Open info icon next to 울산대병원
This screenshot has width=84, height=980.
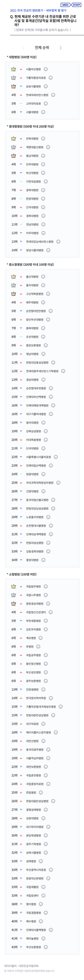pyautogui.click(x=43, y=277)
